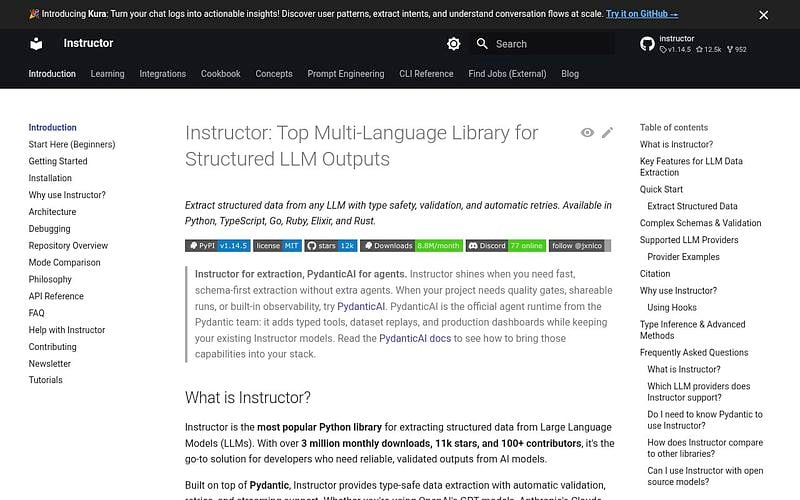Jump to Can I use Instructor with open source
This screenshot has height=500, width=800.
(705, 476)
